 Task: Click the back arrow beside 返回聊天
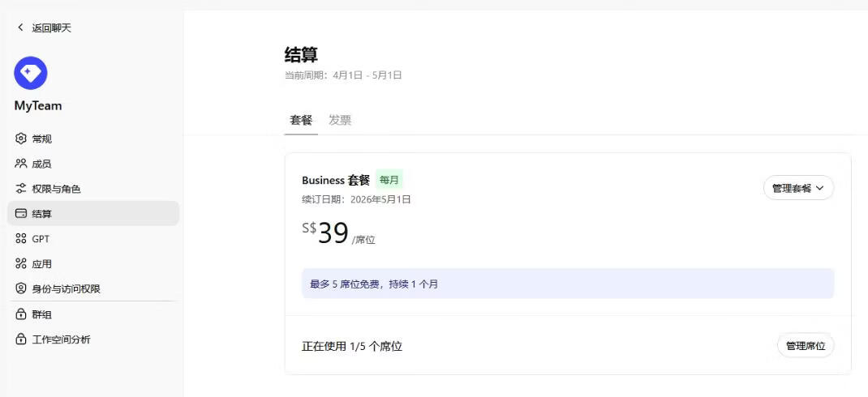(x=21, y=28)
